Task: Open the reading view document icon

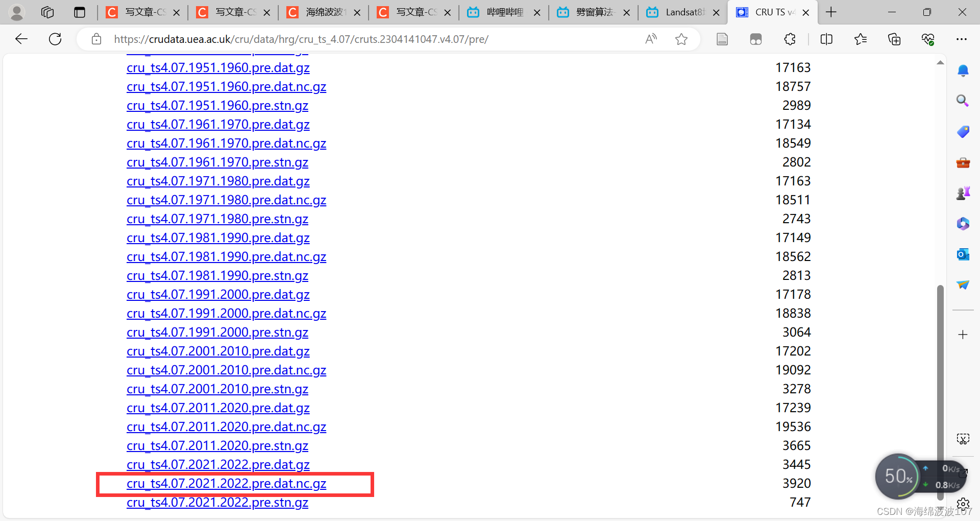Action: [x=722, y=39]
